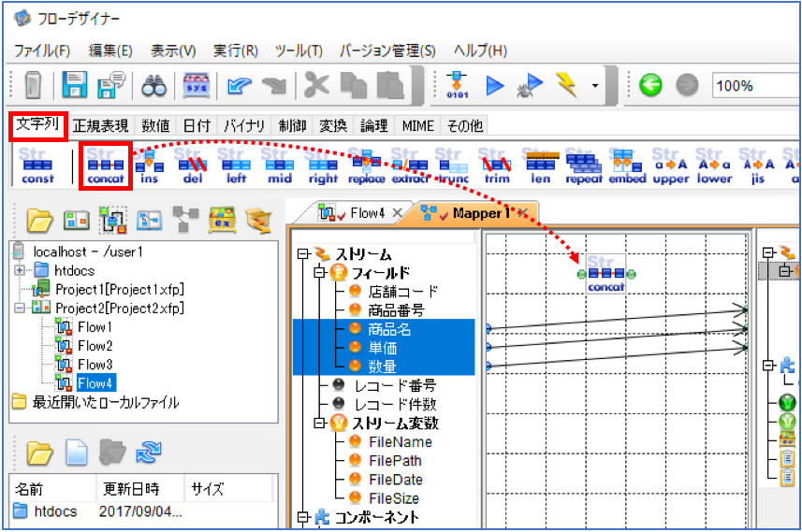Select the FileName stream variable

tap(401, 442)
